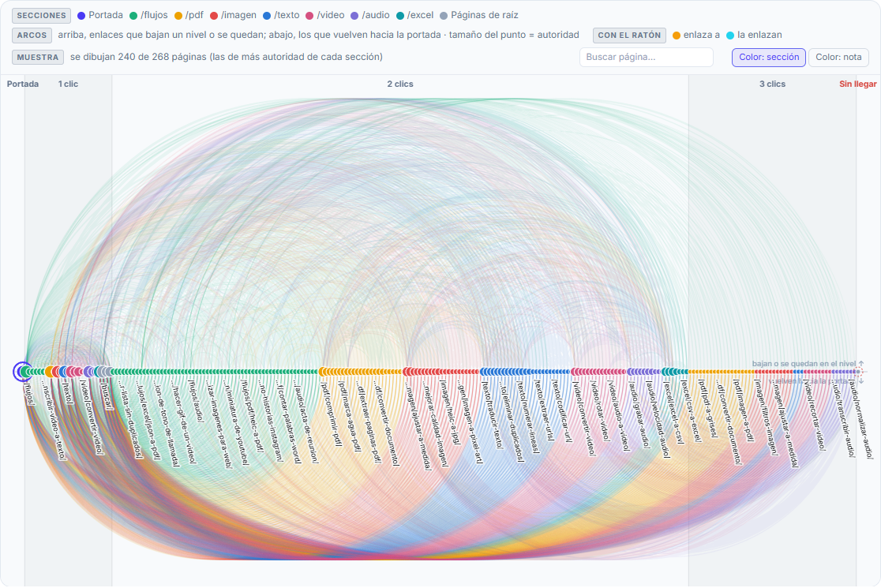Click the "/texto/extraer-urls/" node label
881x588 pixels.
543,410
